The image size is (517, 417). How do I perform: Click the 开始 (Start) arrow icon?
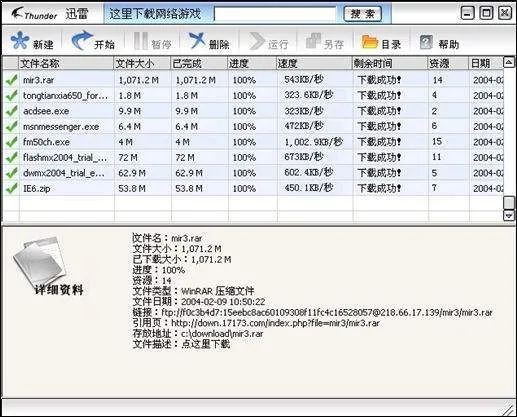pos(82,40)
